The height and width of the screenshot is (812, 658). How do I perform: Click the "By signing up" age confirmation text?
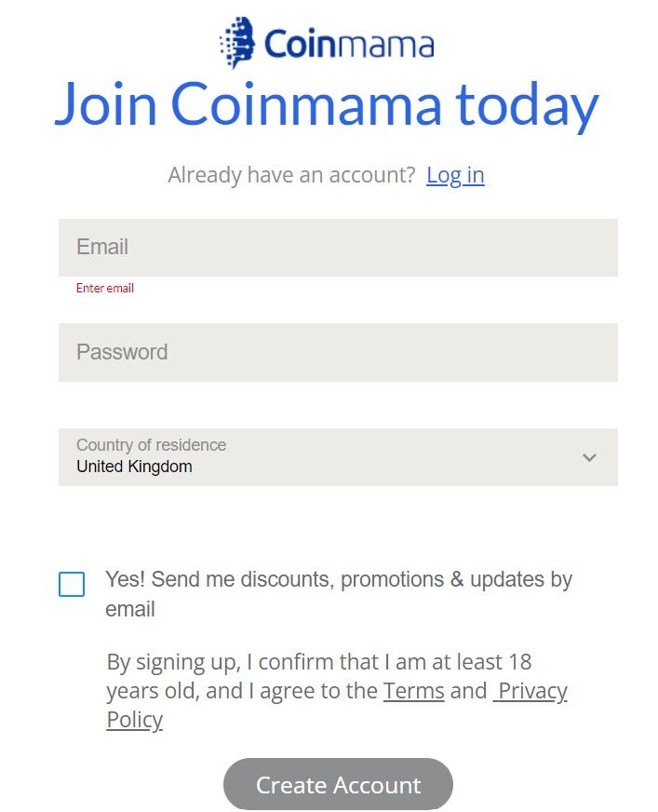tap(318, 663)
